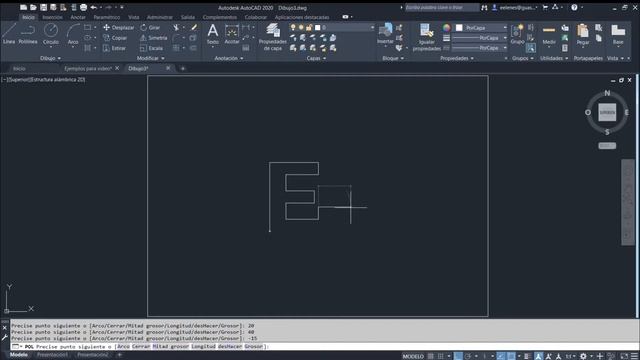Activate the Desplazar (move) tool
The image size is (640, 360).
[118, 27]
